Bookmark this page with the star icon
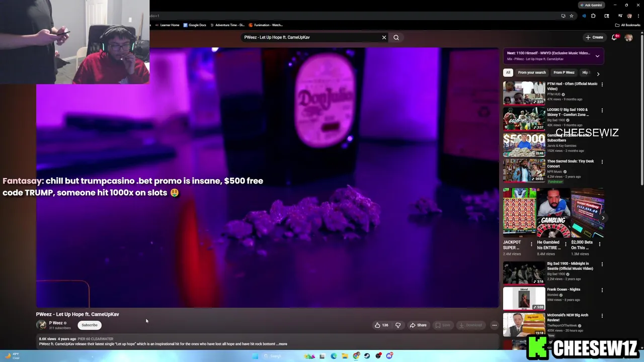The width and height of the screenshot is (644, 362). (x=572, y=16)
